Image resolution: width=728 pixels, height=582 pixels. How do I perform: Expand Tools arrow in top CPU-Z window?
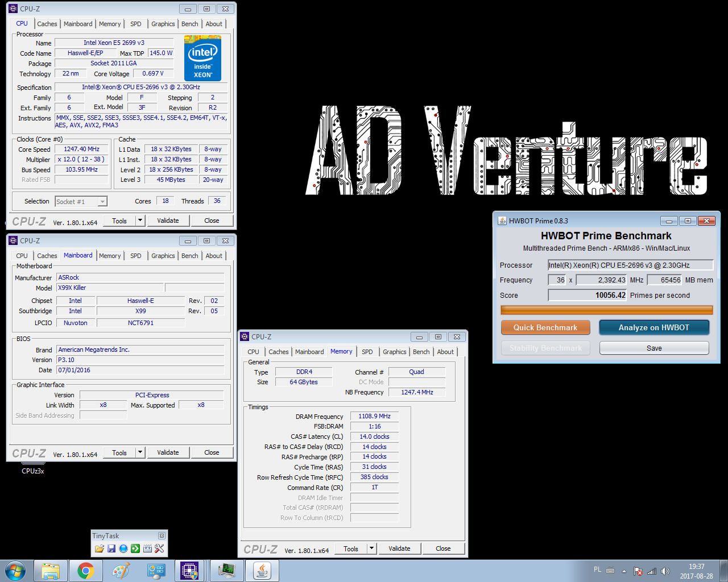coord(140,221)
